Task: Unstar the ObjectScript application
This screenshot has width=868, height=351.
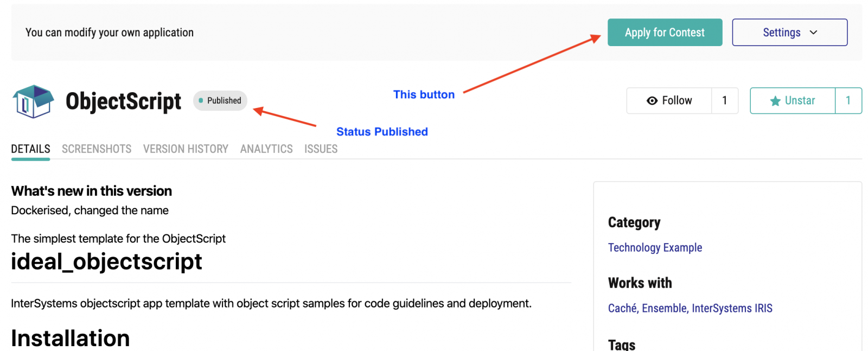Action: tap(793, 101)
